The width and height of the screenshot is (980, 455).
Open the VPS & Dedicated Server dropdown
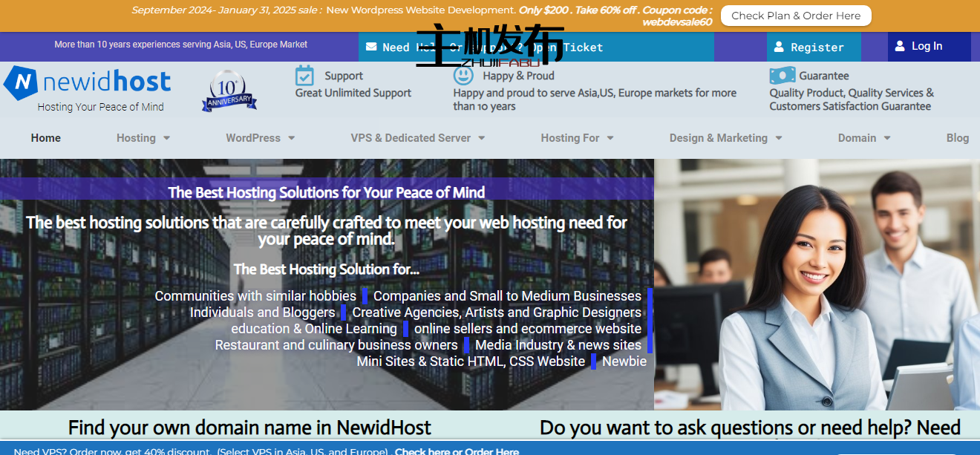417,138
